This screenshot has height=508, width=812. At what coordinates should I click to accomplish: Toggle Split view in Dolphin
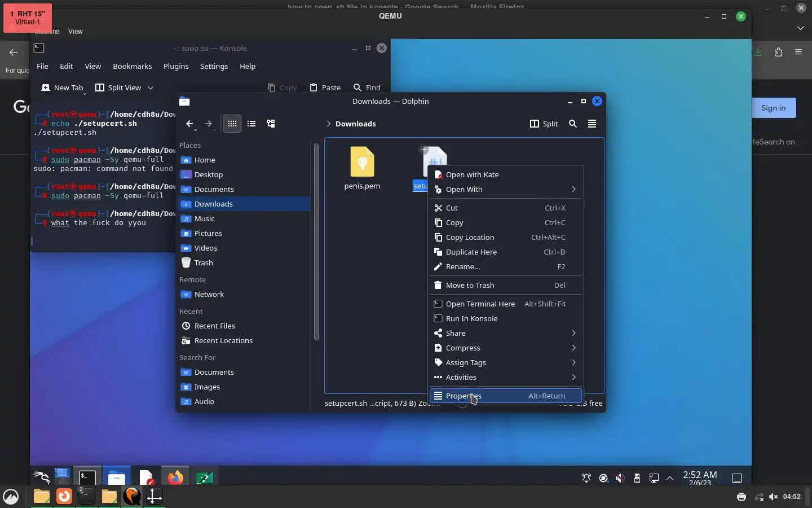[x=544, y=124]
